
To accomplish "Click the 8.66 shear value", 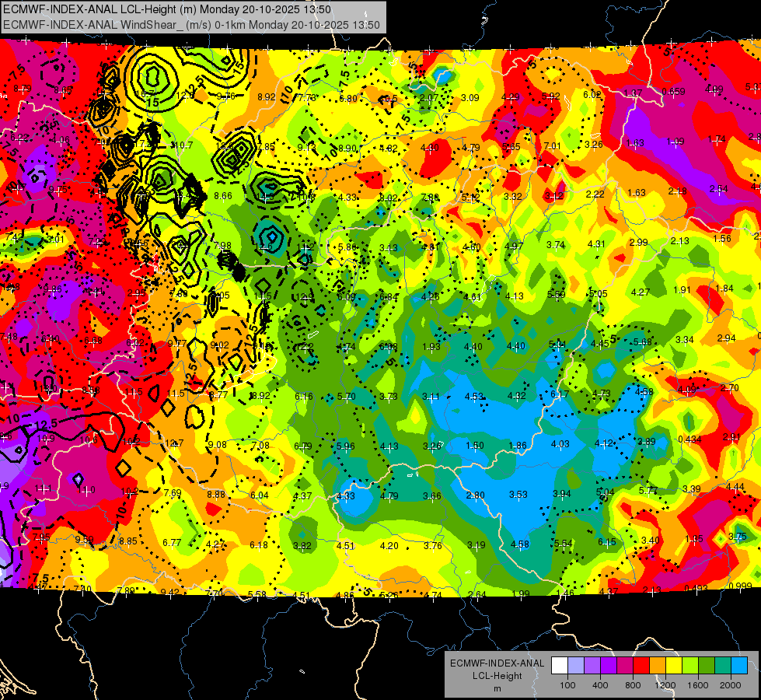I will point(223,196).
